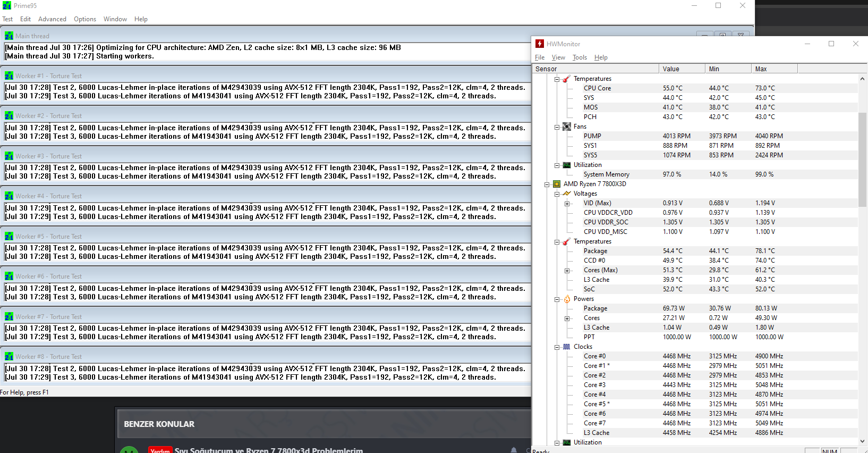Collapse the Fans tree node
Screen dimensions: 868x453
coord(557,127)
